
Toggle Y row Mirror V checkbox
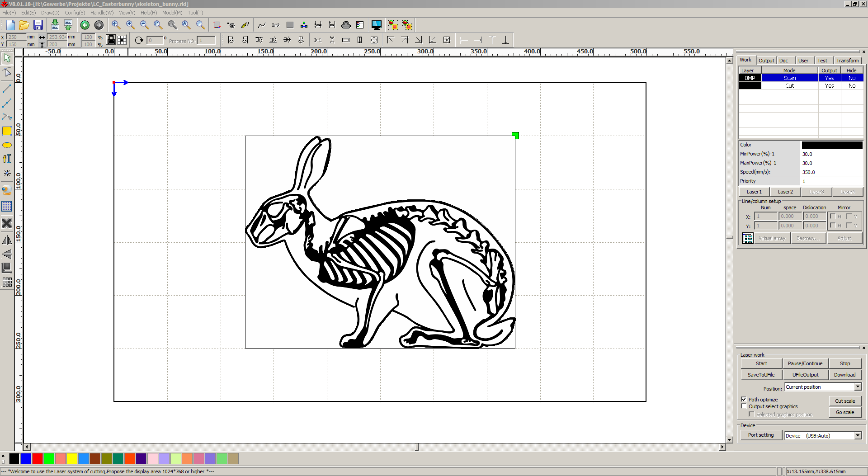(849, 225)
